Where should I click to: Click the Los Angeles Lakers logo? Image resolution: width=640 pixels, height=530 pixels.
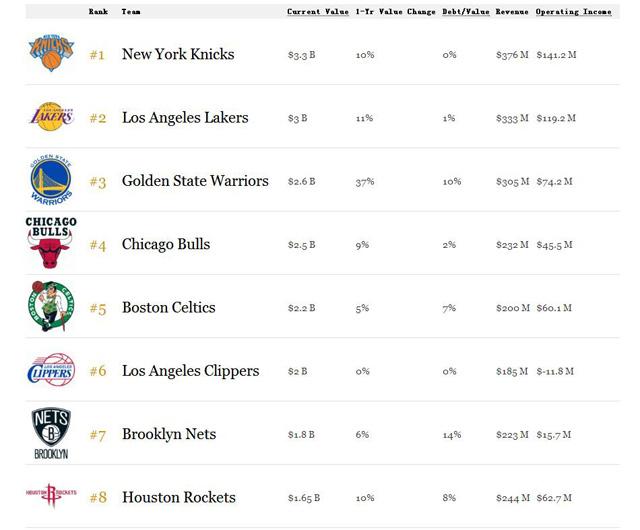tap(50, 117)
